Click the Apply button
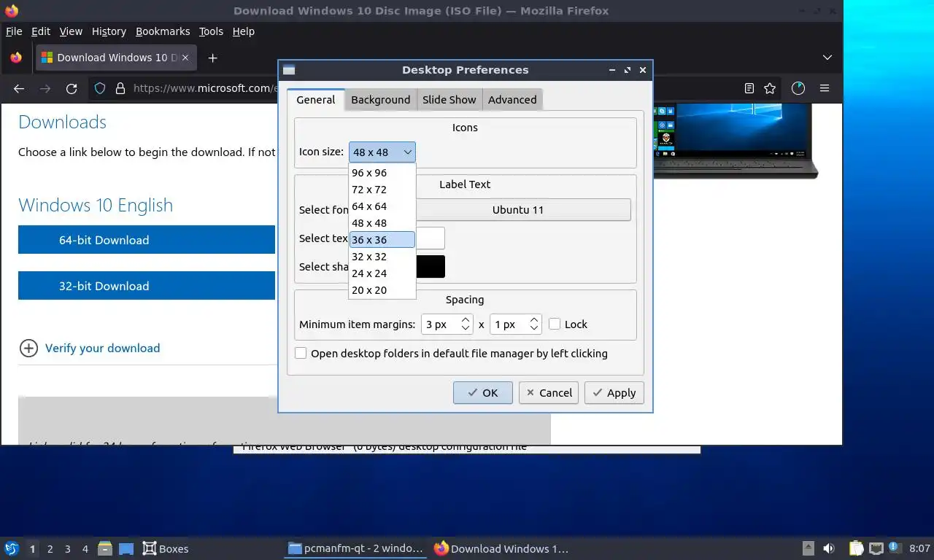This screenshot has width=934, height=560. click(614, 393)
